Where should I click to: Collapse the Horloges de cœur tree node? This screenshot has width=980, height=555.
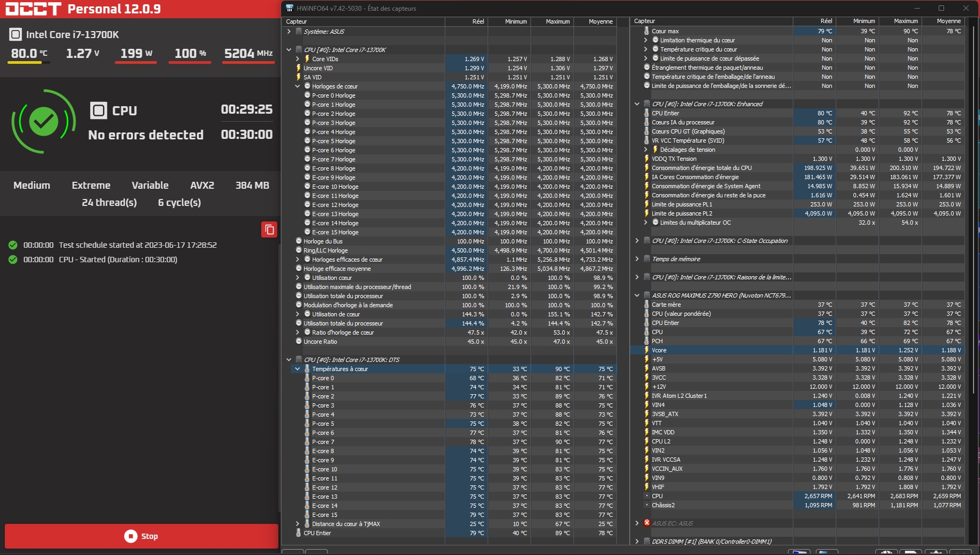(x=298, y=86)
